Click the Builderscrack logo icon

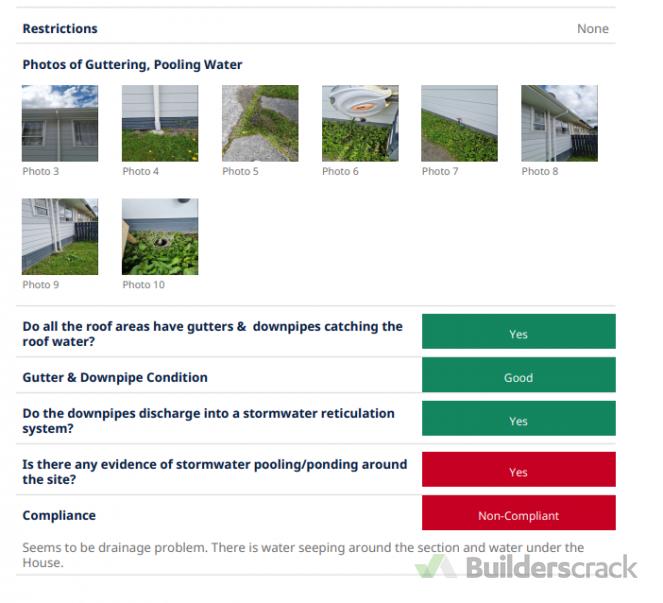436,567
